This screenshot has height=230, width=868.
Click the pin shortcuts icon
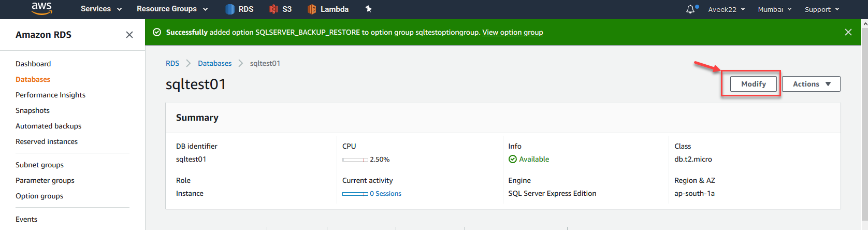click(x=368, y=9)
